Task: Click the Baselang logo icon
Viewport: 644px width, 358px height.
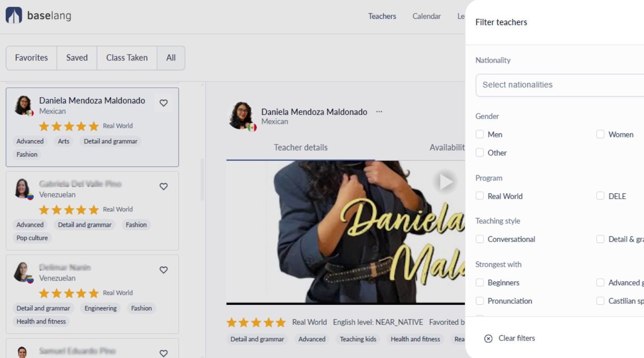Action: point(14,15)
